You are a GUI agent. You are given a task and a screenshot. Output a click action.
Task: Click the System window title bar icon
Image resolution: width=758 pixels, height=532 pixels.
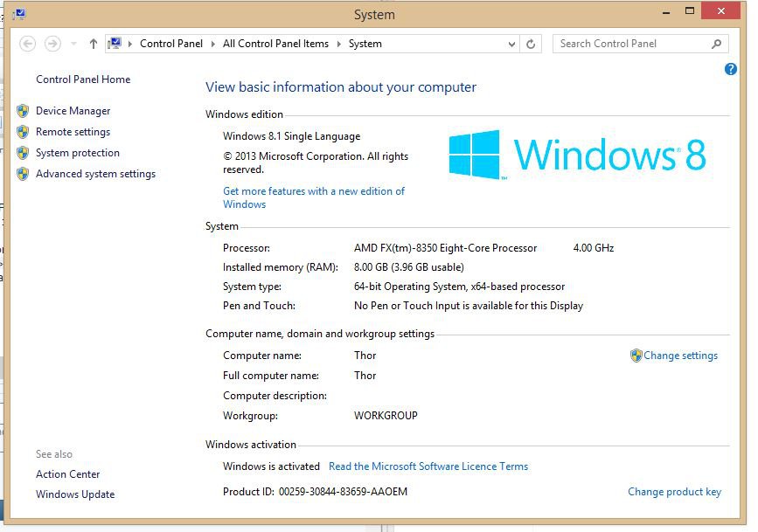(x=19, y=14)
